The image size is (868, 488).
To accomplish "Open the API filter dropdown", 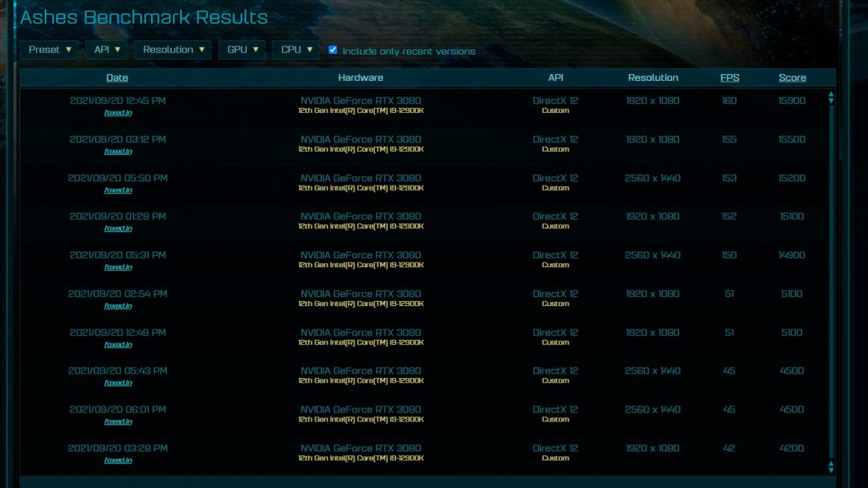I will 106,49.
